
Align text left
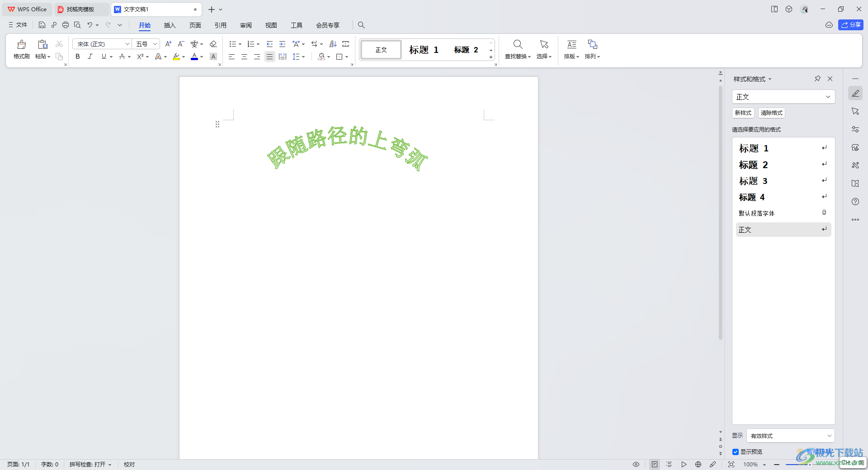point(231,56)
